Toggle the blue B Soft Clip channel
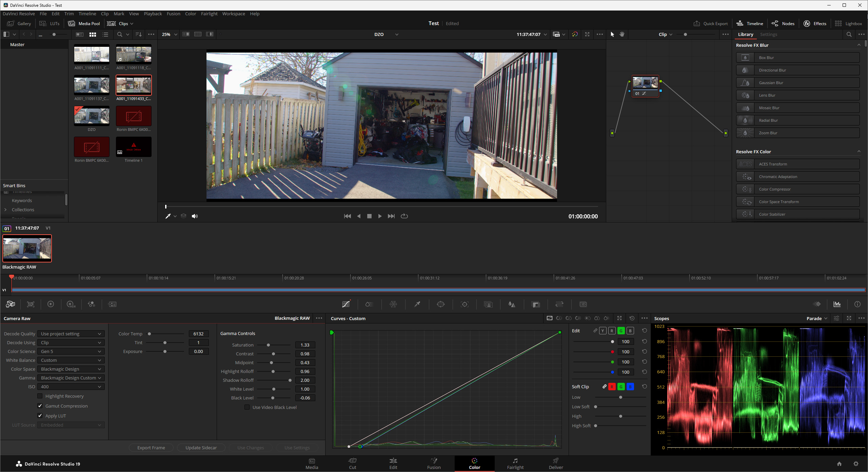868x472 pixels. pos(630,387)
